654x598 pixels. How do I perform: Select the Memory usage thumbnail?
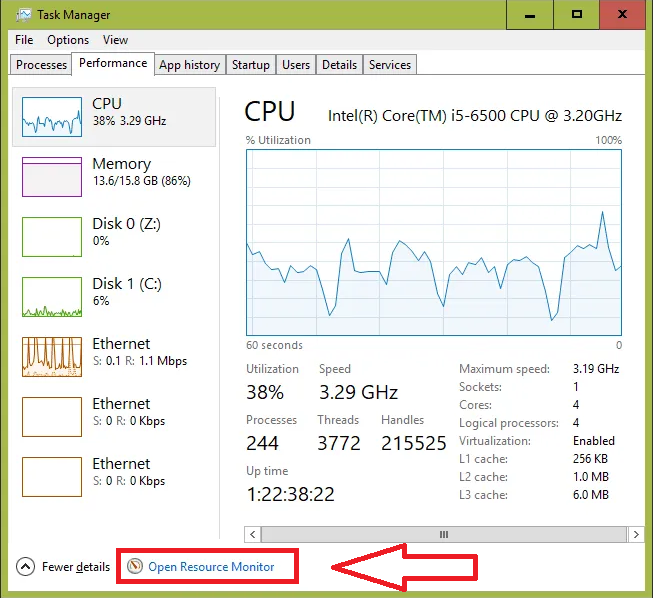(52, 177)
